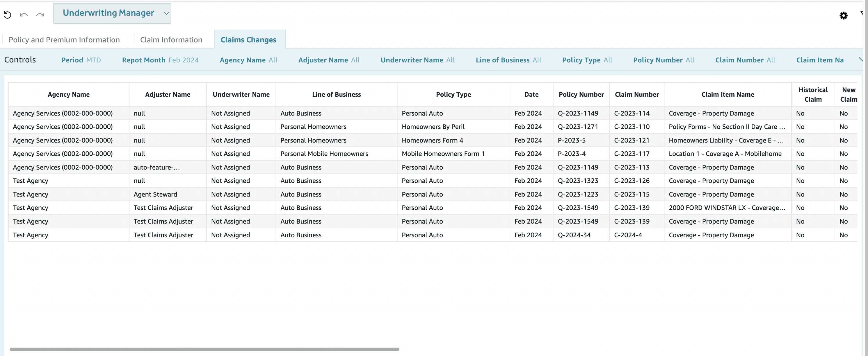Click the reset icon in the toolbar
868x356 pixels.
[x=7, y=15]
